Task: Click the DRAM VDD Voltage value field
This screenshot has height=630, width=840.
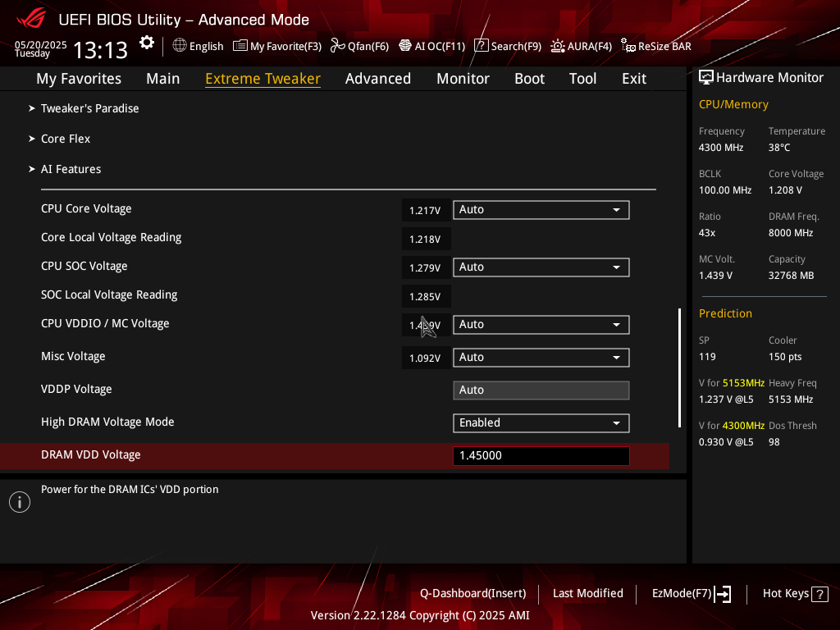Action: tap(541, 455)
